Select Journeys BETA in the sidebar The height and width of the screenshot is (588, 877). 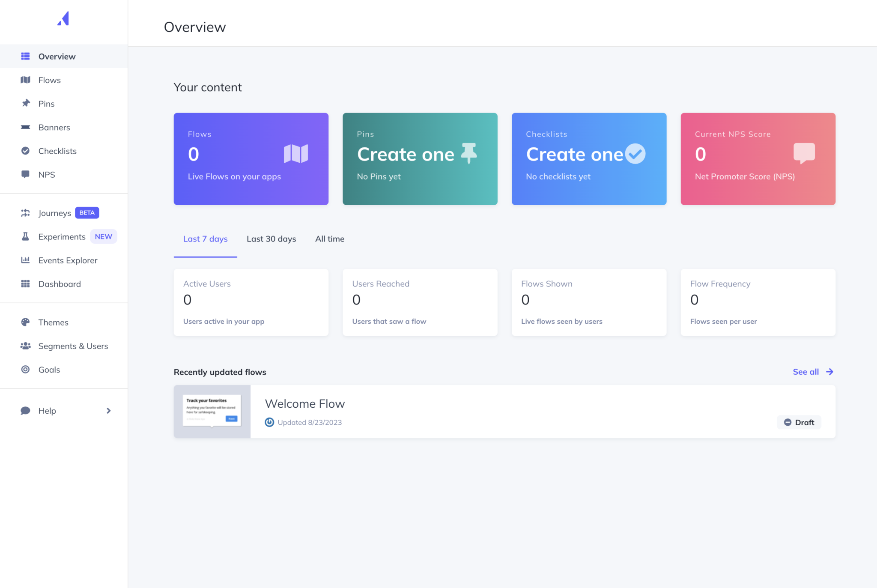coord(55,213)
